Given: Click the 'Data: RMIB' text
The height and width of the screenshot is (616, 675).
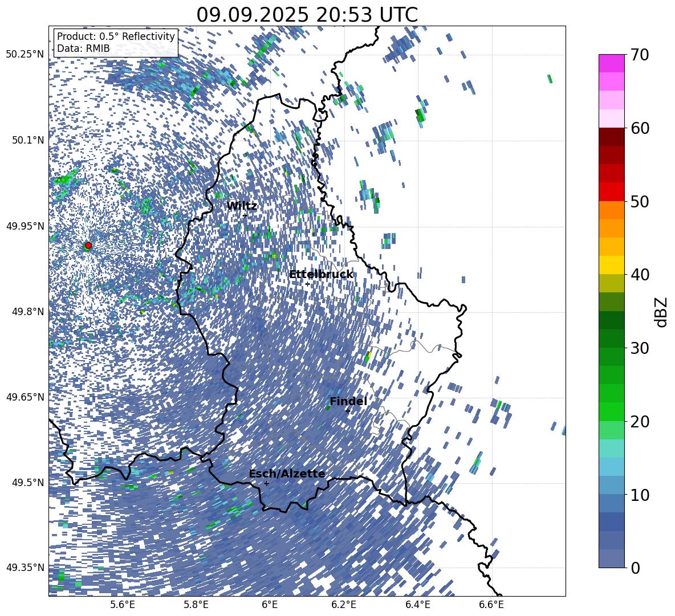Looking at the screenshot, I should (83, 48).
